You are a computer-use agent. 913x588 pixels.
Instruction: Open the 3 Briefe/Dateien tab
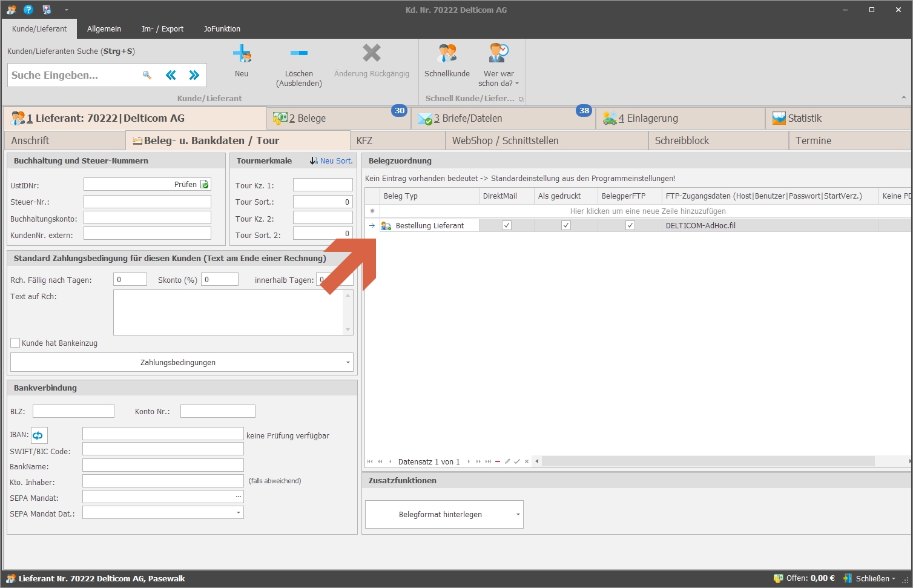[503, 118]
